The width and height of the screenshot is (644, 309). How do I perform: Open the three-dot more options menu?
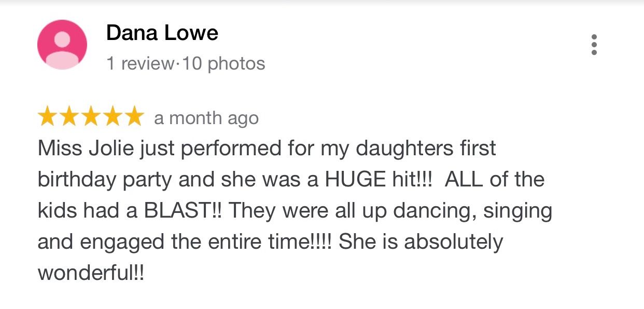point(594,45)
